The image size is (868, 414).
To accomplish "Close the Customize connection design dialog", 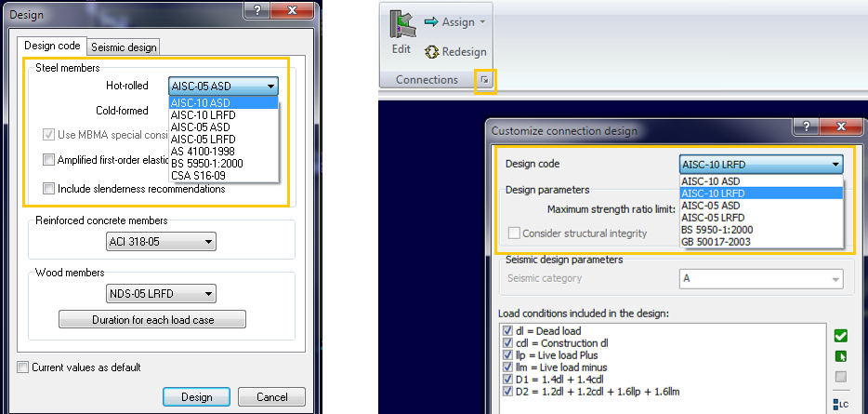I will (842, 127).
